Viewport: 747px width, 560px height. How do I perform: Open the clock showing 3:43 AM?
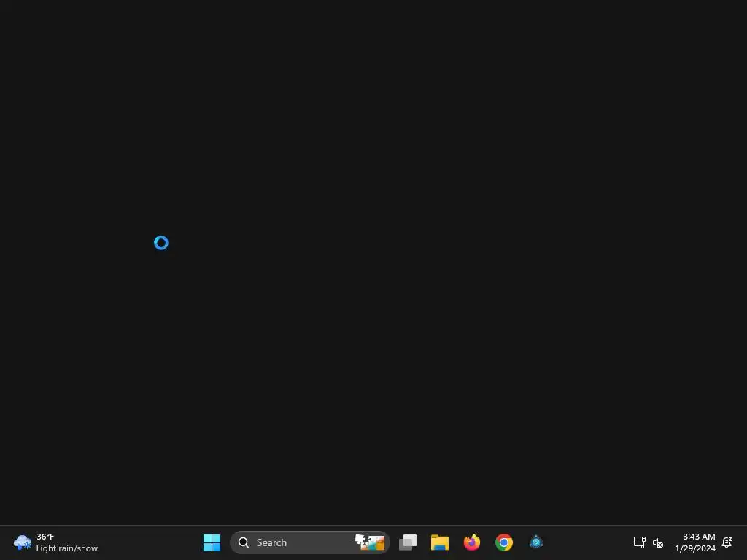coord(695,542)
